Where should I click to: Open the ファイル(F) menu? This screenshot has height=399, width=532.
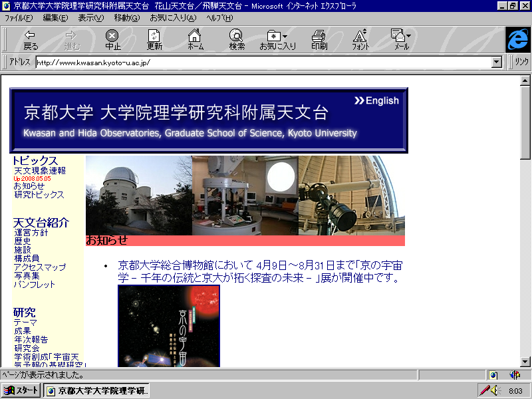[19, 18]
